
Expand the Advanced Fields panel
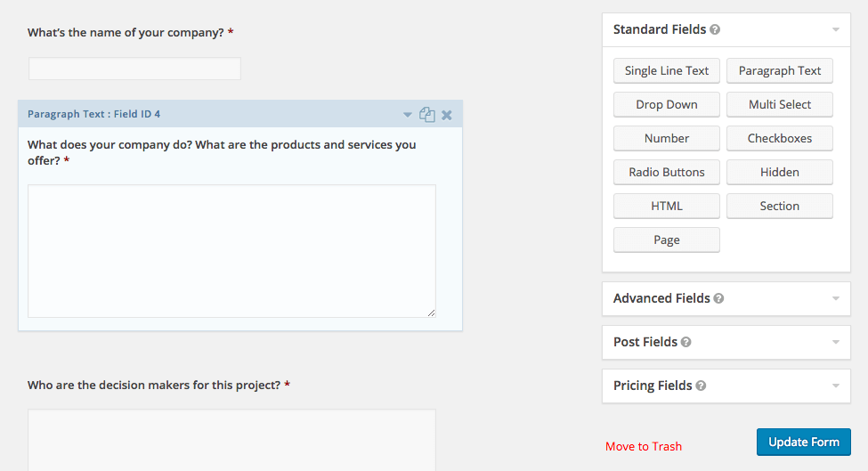(x=836, y=299)
